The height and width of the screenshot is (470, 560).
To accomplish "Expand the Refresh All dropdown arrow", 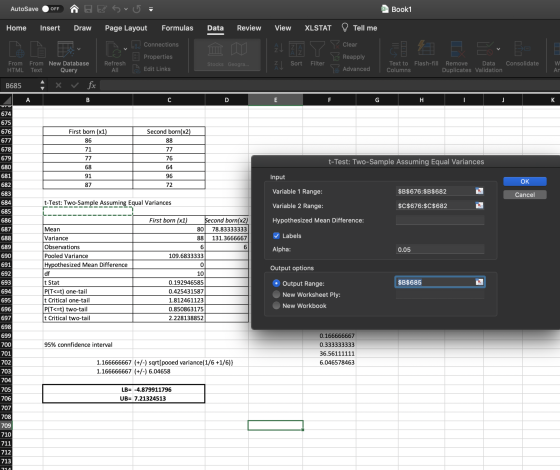I will pyautogui.click(x=125, y=49).
